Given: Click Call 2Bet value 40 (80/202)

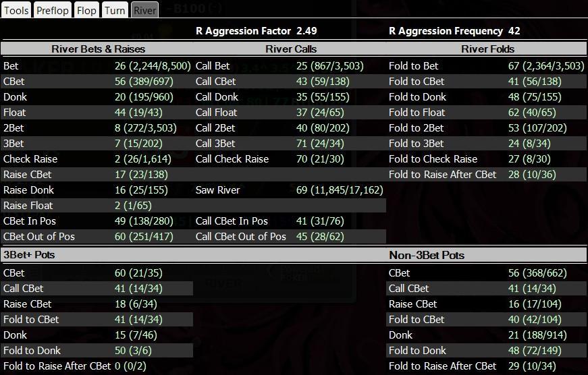Looking at the screenshot, I should (x=323, y=128).
